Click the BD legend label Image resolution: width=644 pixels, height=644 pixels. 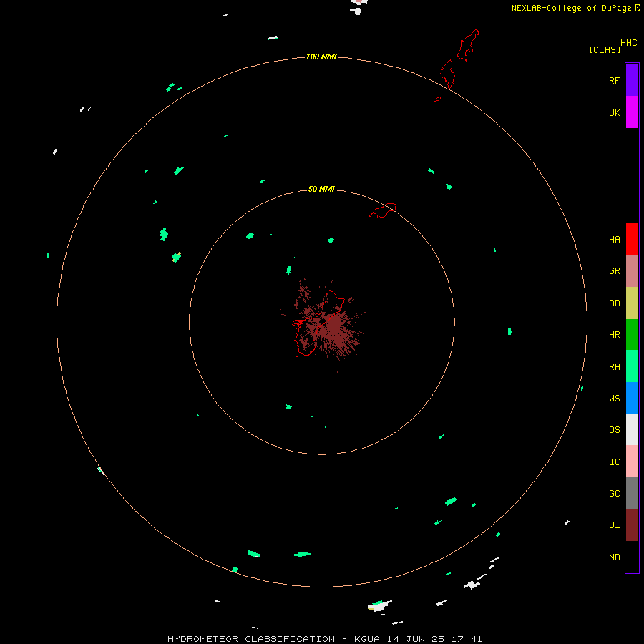tap(614, 303)
